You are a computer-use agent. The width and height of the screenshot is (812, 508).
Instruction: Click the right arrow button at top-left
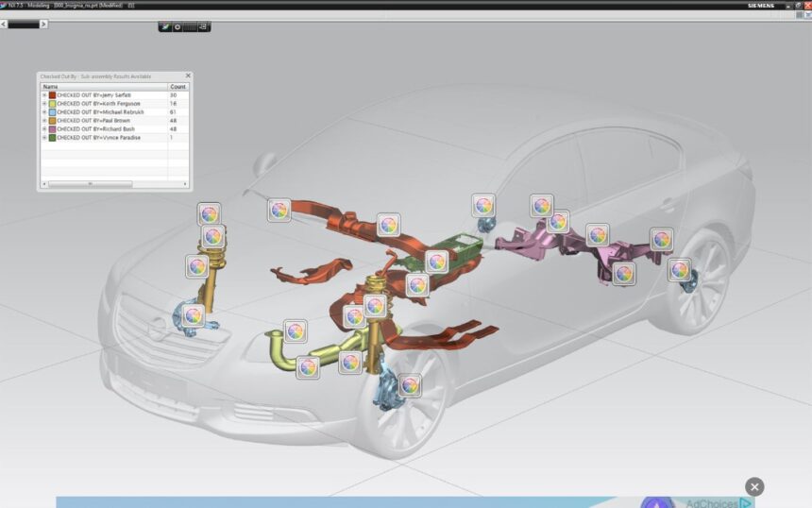point(43,25)
